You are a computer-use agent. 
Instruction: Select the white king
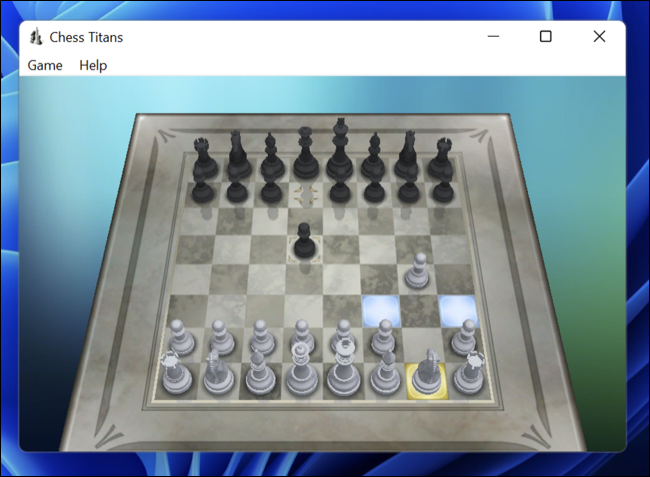coord(343,368)
